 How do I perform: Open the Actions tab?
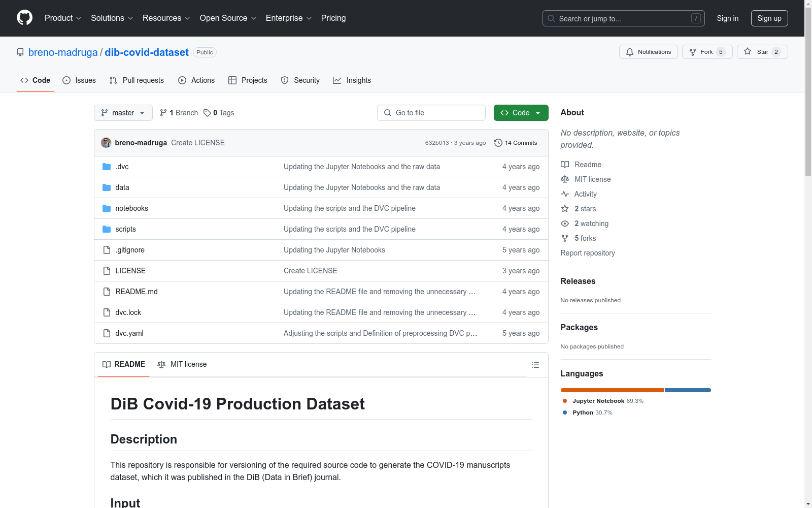196,80
